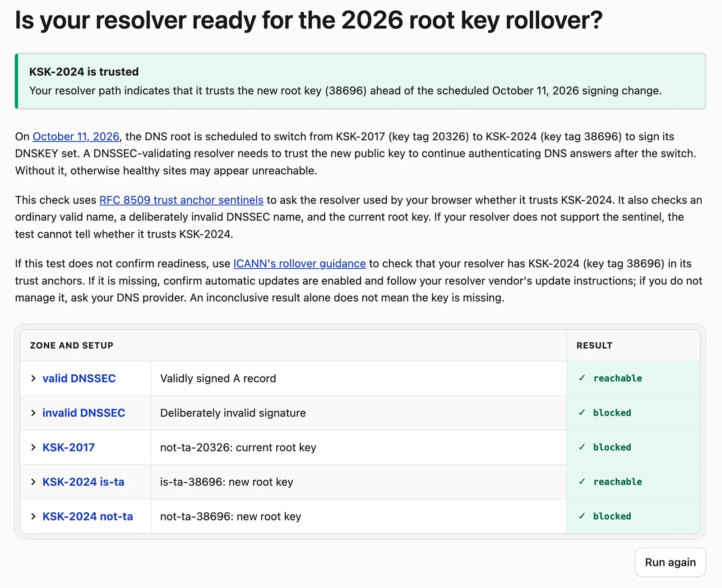This screenshot has height=588, width=722.
Task: Click the invalid DNSSEC zone name
Action: pos(84,413)
